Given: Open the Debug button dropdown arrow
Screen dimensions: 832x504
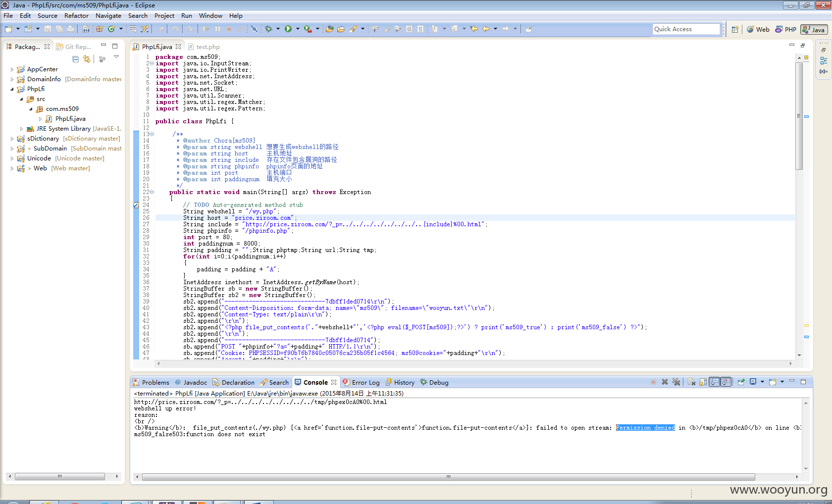Looking at the screenshot, I should pyautogui.click(x=278, y=29).
